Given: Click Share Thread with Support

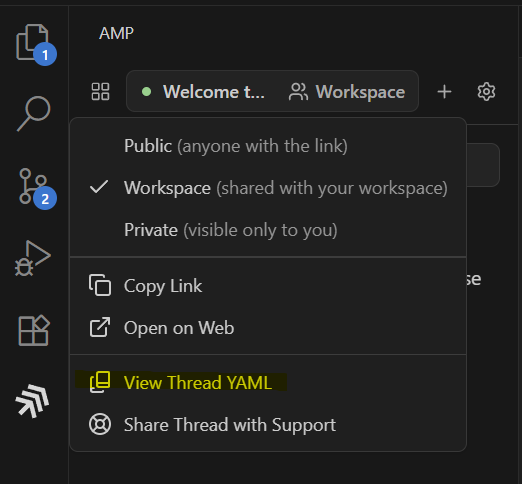Looking at the screenshot, I should 268,425.
